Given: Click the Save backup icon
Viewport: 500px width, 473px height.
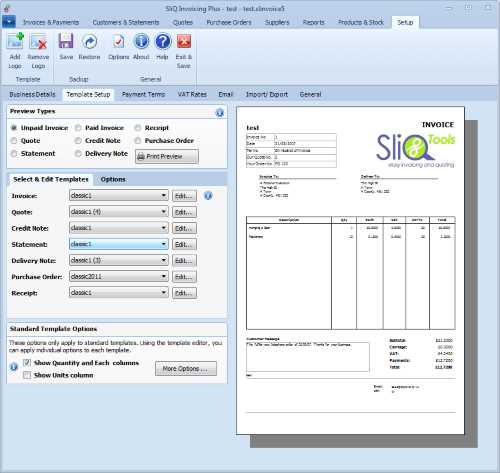Looking at the screenshot, I should click(66, 41).
